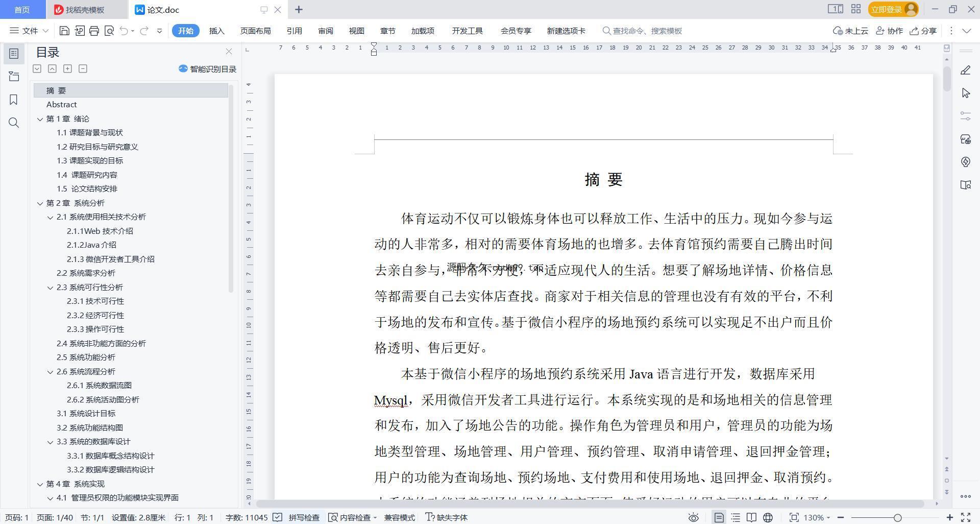Click the zoom in plus button
Image resolution: width=980 pixels, height=524 pixels.
click(950, 517)
